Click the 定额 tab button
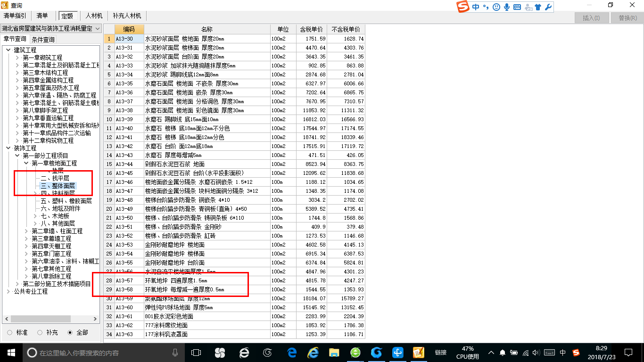The image size is (644, 362). coord(68,16)
